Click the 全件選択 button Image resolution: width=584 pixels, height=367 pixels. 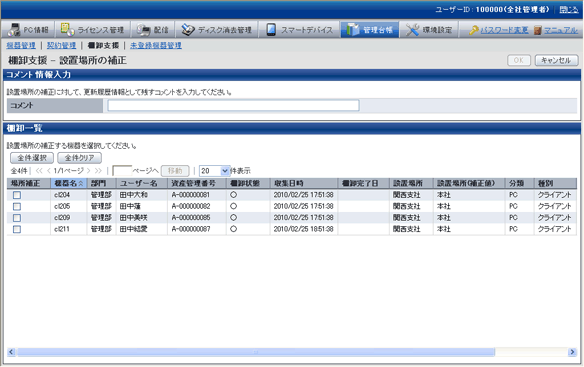tap(32, 158)
